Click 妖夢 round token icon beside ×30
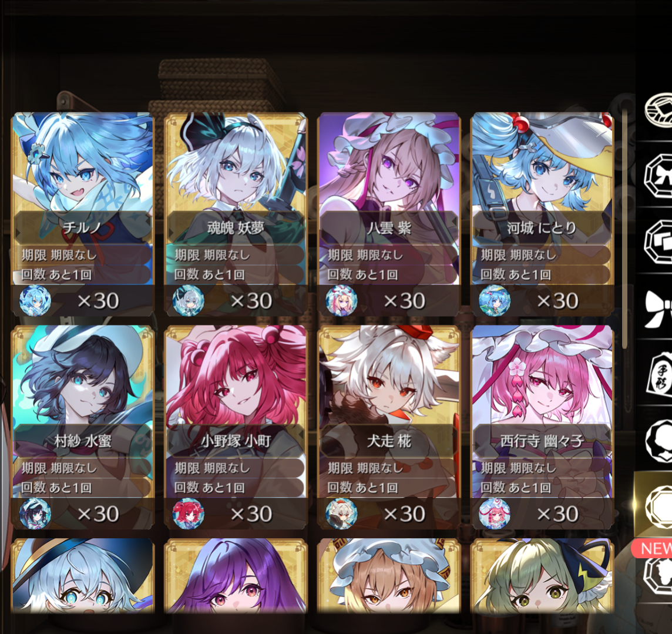The width and height of the screenshot is (672, 634). click(x=188, y=300)
